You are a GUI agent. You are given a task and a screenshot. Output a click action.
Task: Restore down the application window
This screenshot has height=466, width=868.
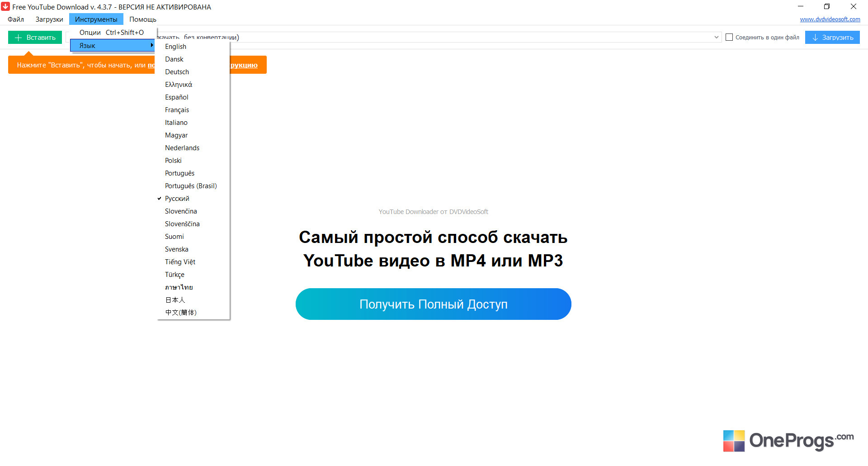[x=827, y=6]
